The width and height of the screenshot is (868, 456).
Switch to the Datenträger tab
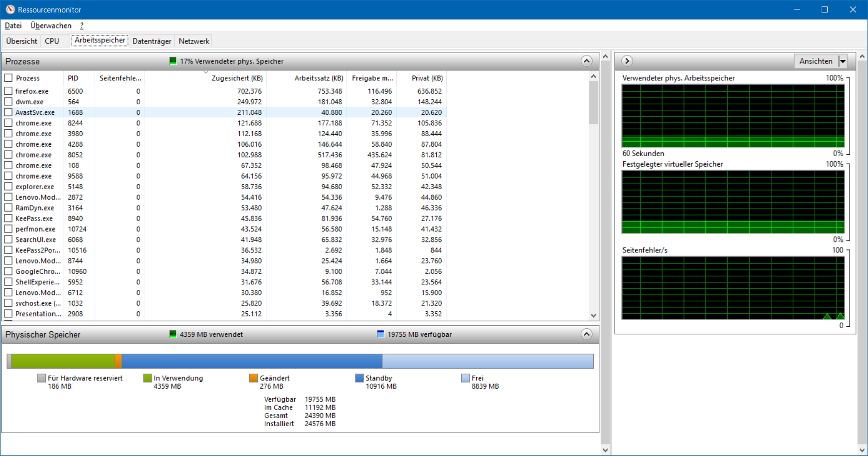[152, 41]
